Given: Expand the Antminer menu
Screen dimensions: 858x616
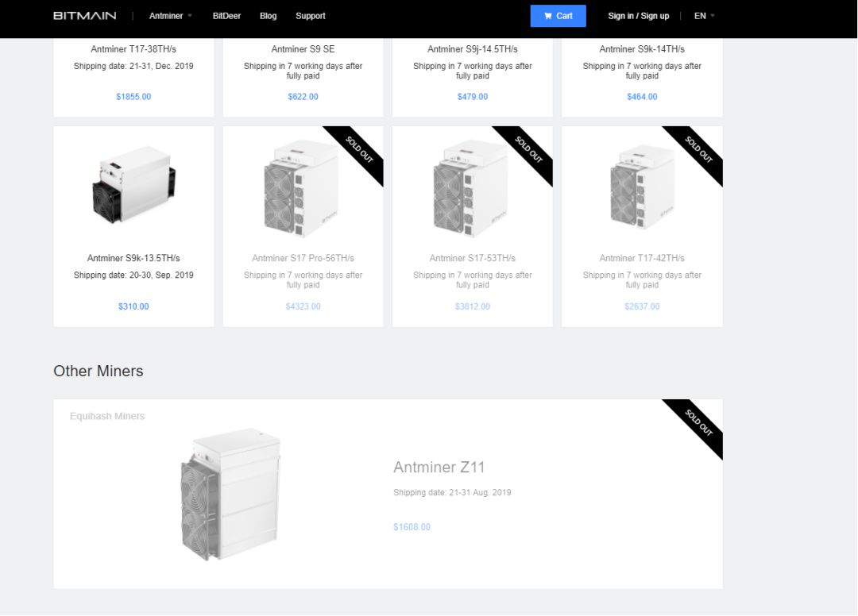Looking at the screenshot, I should (170, 16).
